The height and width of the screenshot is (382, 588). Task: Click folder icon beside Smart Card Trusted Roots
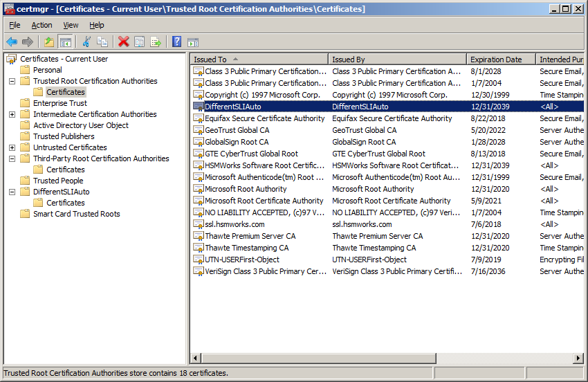[x=25, y=214]
